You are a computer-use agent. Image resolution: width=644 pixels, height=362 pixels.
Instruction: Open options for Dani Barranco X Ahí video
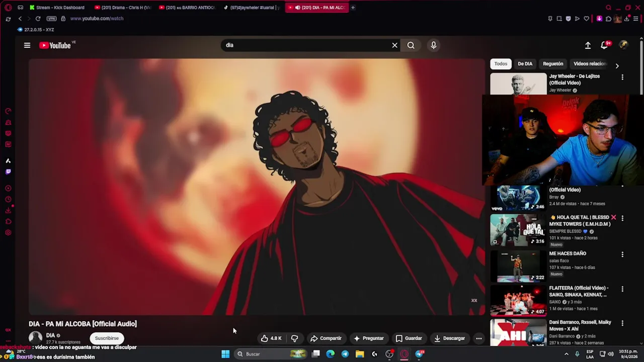622,323
